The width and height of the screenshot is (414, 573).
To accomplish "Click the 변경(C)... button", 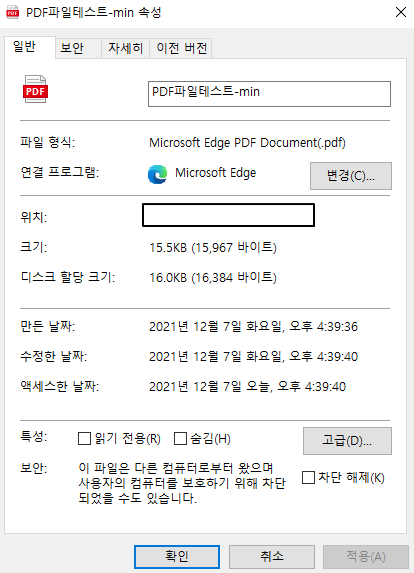I will [x=351, y=176].
